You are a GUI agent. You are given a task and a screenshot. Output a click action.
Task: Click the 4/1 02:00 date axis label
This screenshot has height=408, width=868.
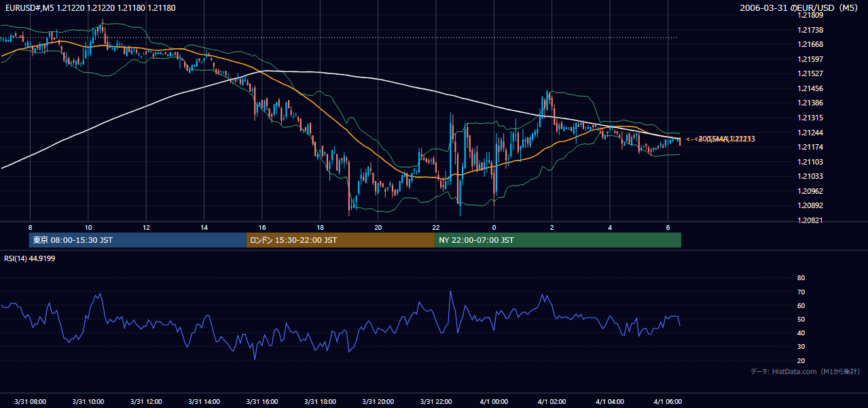pos(552,401)
